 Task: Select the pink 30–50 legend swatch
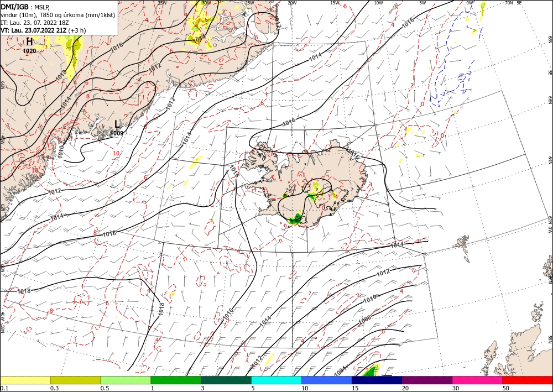[478, 380]
